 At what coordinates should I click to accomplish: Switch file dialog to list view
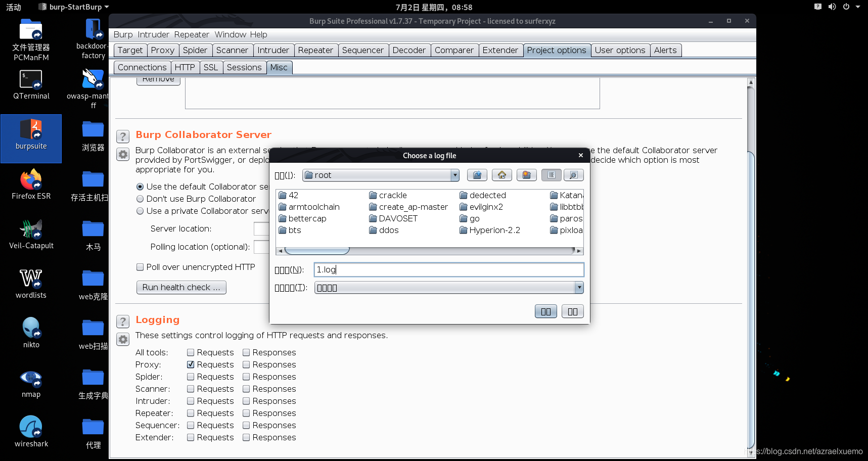pos(552,175)
